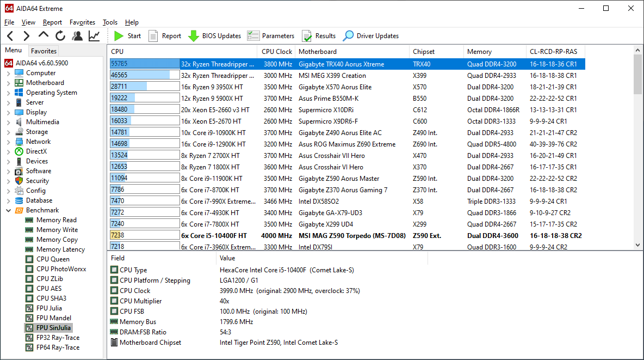
Task: Click the Results toolbar button
Action: point(319,36)
